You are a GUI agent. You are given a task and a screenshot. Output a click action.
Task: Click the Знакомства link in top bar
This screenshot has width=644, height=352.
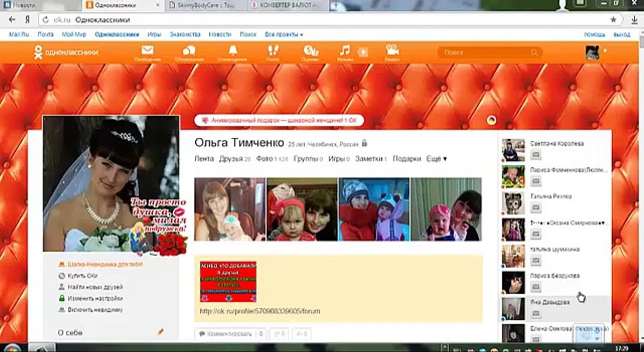click(185, 35)
